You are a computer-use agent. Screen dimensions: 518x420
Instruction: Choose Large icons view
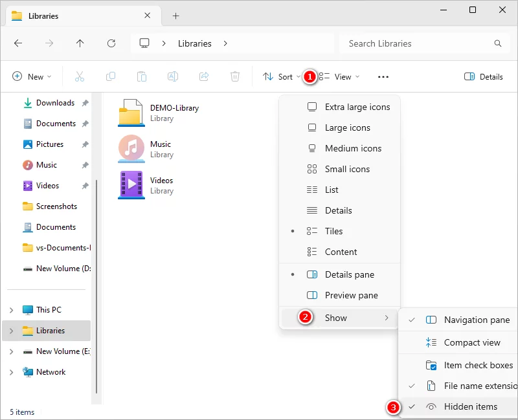click(339, 127)
